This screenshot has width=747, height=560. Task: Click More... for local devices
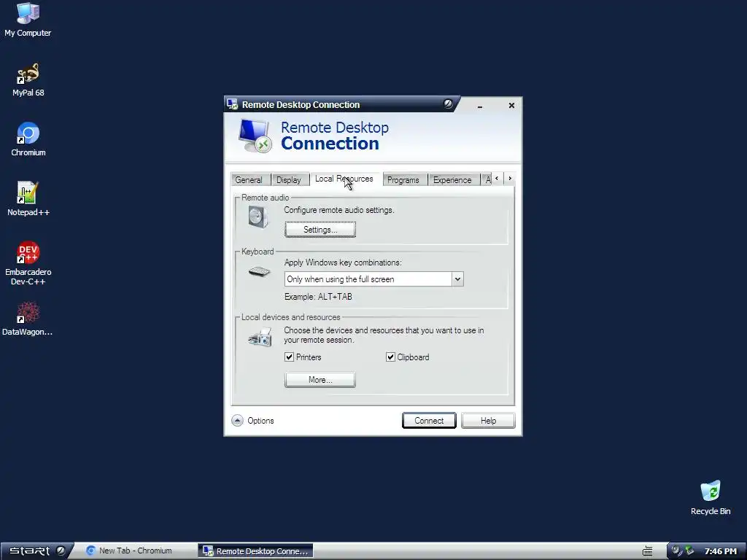pyautogui.click(x=320, y=379)
